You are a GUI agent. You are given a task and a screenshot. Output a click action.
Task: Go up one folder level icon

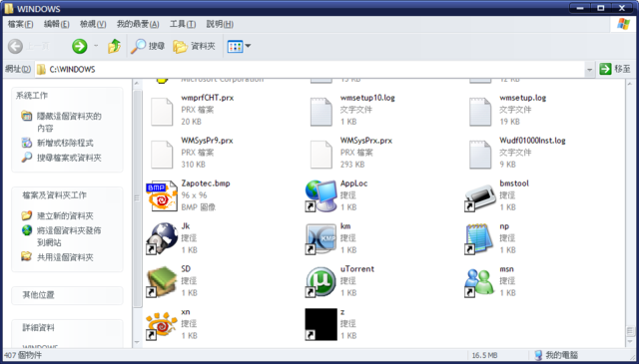[x=114, y=46]
